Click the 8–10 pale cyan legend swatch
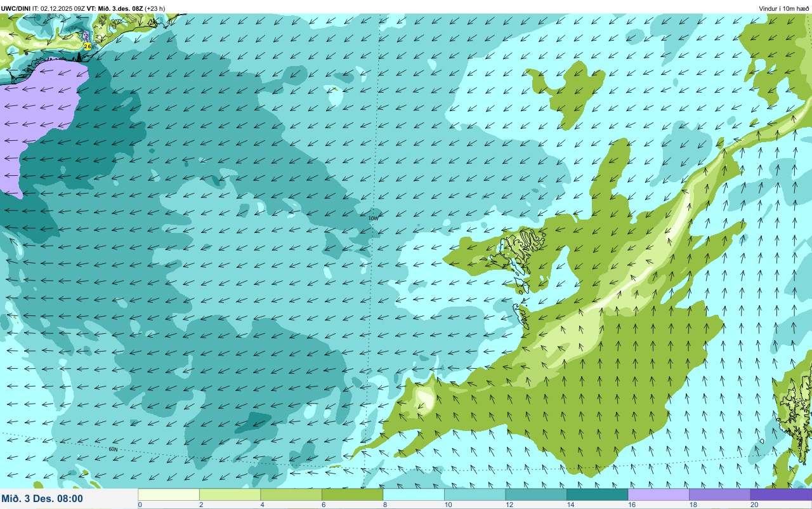Image resolution: width=812 pixels, height=509 pixels. 414,494
